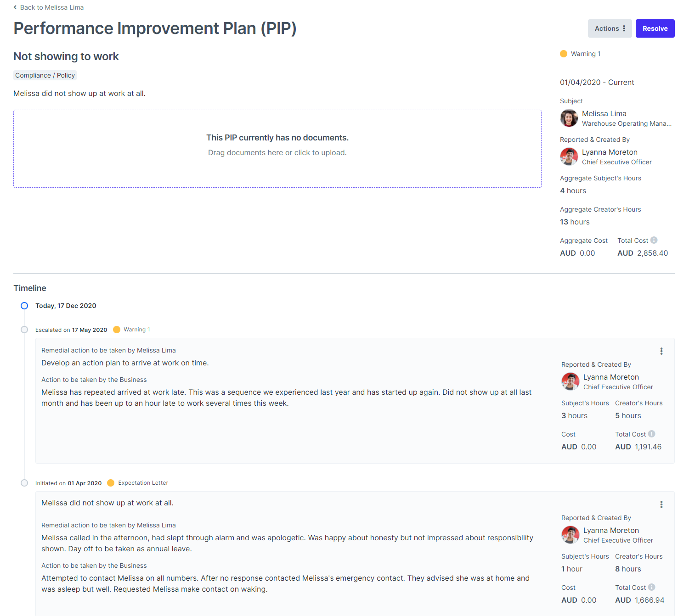This screenshot has height=616, width=678.
Task: Click the Today timeline marker circle
Action: 24,306
